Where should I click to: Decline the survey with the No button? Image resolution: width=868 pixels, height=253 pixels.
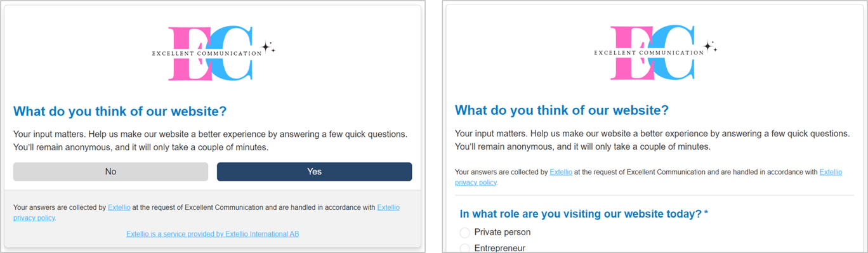[x=110, y=172]
